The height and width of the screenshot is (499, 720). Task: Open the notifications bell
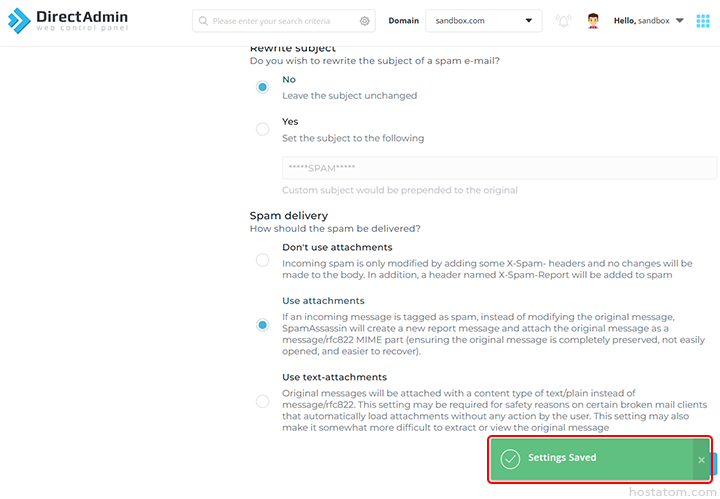(564, 21)
